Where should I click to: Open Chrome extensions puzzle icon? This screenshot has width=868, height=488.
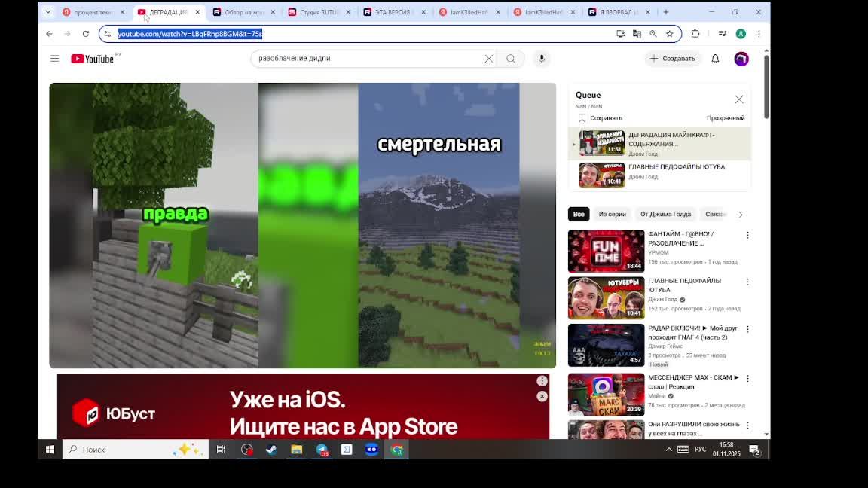tap(695, 34)
